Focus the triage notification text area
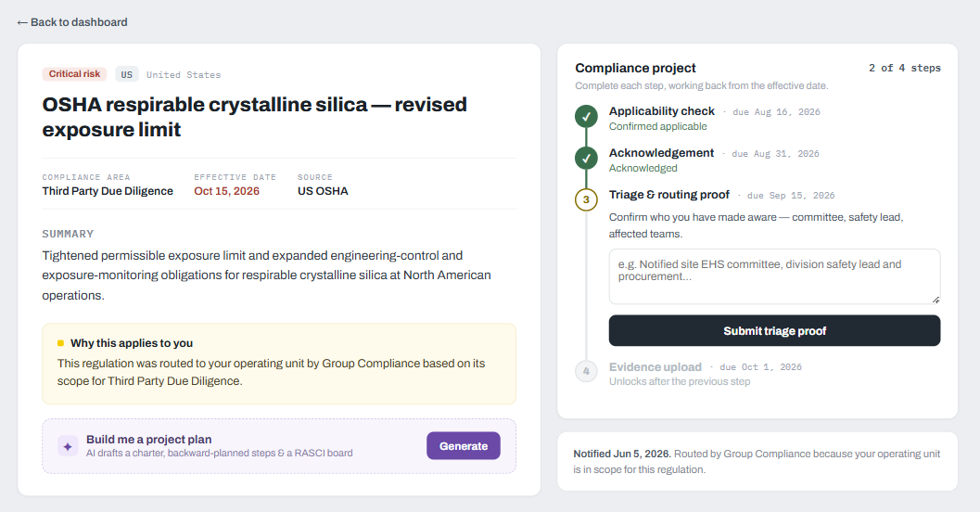Image resolution: width=980 pixels, height=512 pixels. tap(774, 276)
